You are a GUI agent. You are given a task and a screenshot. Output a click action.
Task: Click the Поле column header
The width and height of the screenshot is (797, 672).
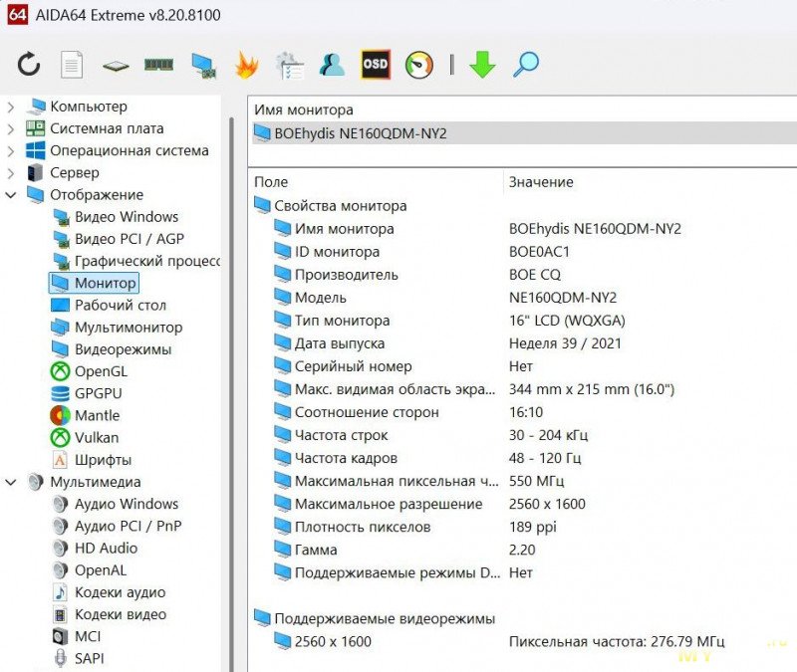(x=271, y=182)
